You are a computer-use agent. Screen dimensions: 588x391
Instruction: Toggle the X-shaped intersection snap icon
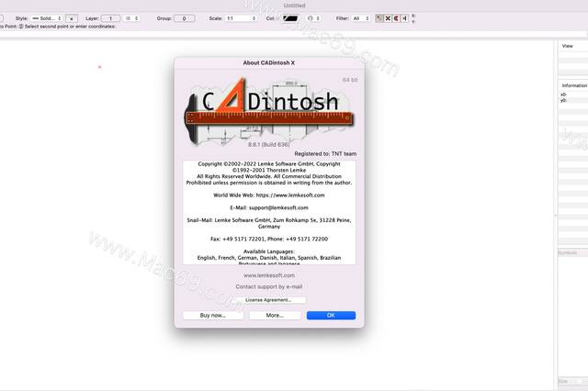pyautogui.click(x=388, y=18)
